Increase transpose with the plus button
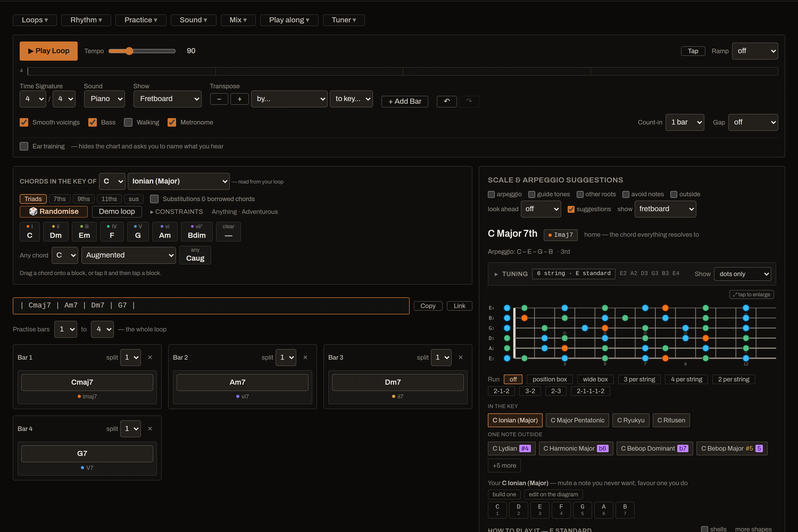798x532 pixels. pyautogui.click(x=240, y=99)
